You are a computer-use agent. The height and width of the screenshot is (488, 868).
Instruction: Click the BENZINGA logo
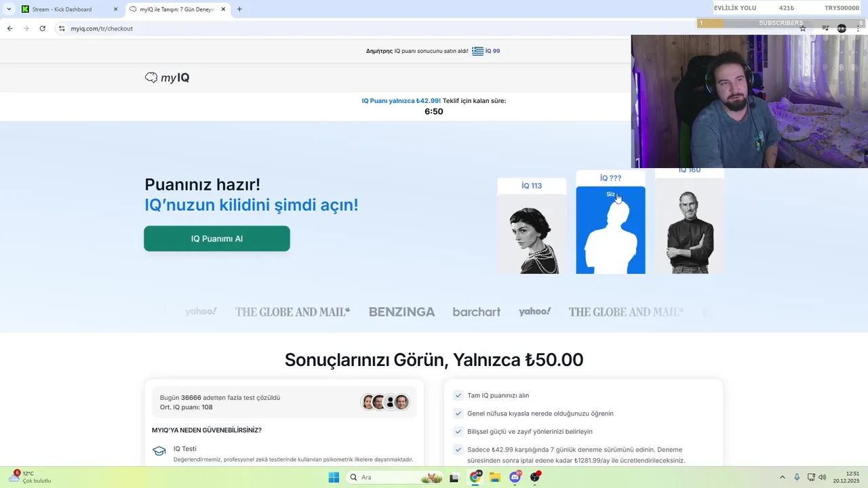401,312
